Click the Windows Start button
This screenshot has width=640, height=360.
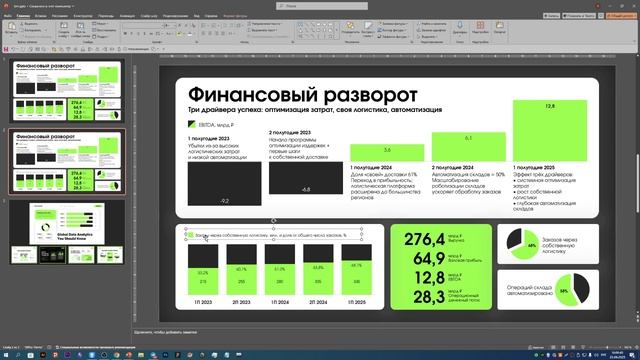tap(6, 355)
